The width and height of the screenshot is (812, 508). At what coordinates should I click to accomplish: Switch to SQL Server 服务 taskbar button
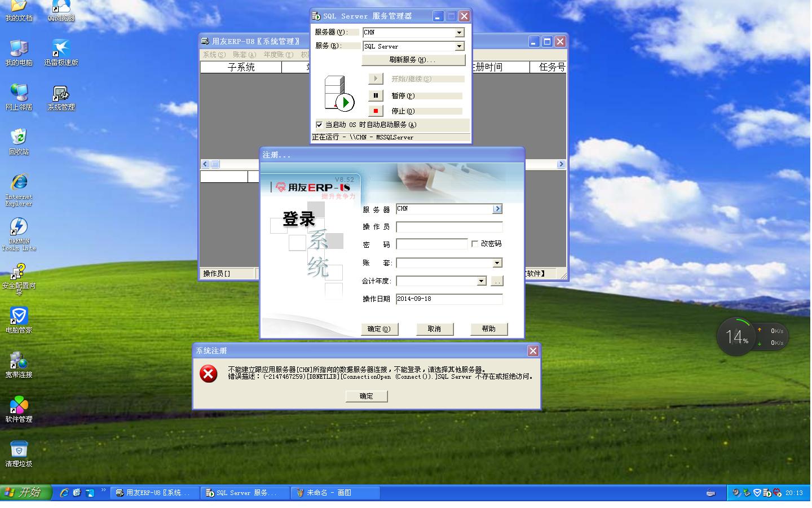coord(245,493)
